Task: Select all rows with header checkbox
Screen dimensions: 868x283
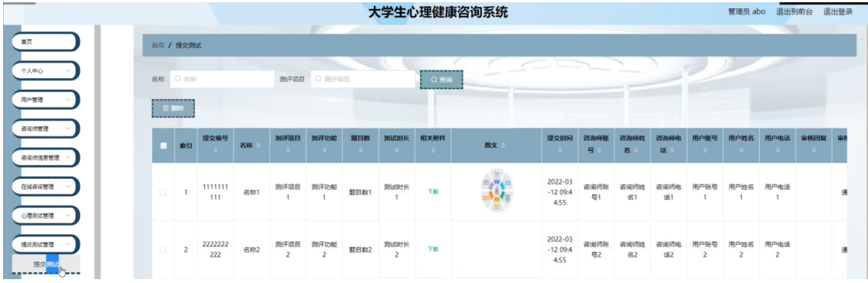Action: (164, 146)
